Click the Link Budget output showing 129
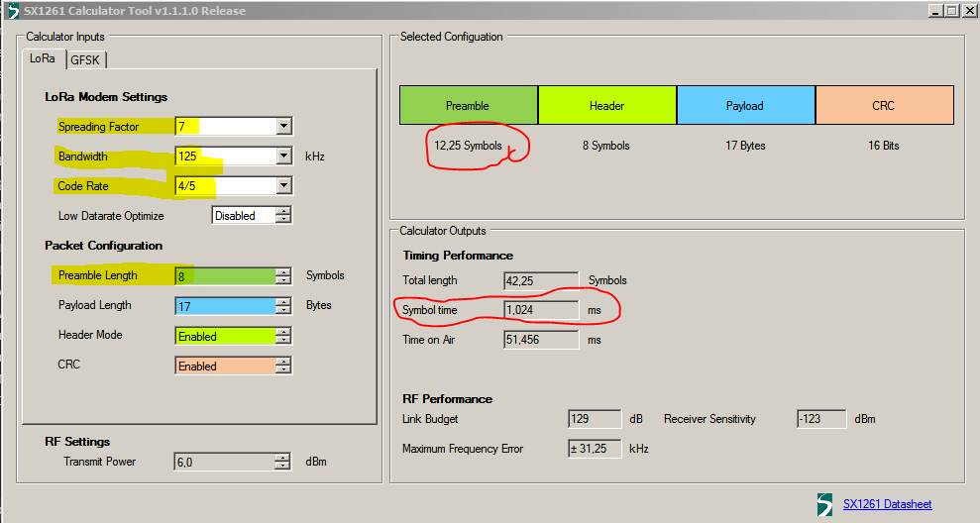Viewport: 980px width, 523px height. (595, 419)
